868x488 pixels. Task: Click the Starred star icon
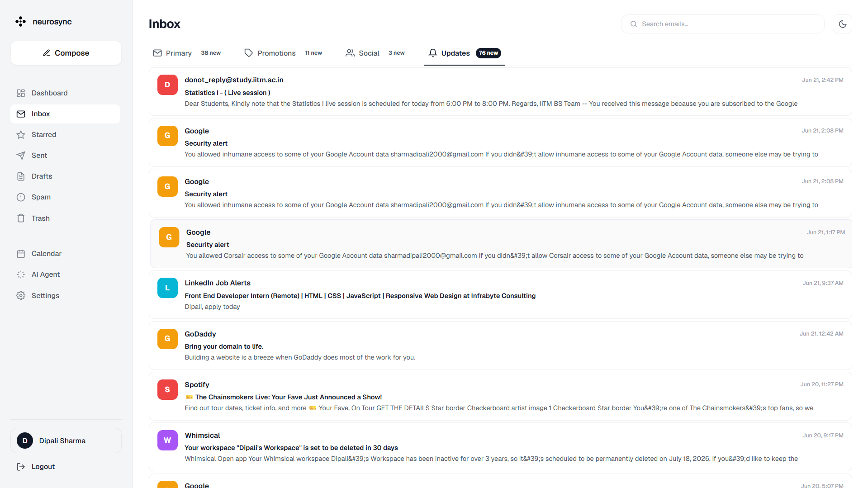point(21,135)
